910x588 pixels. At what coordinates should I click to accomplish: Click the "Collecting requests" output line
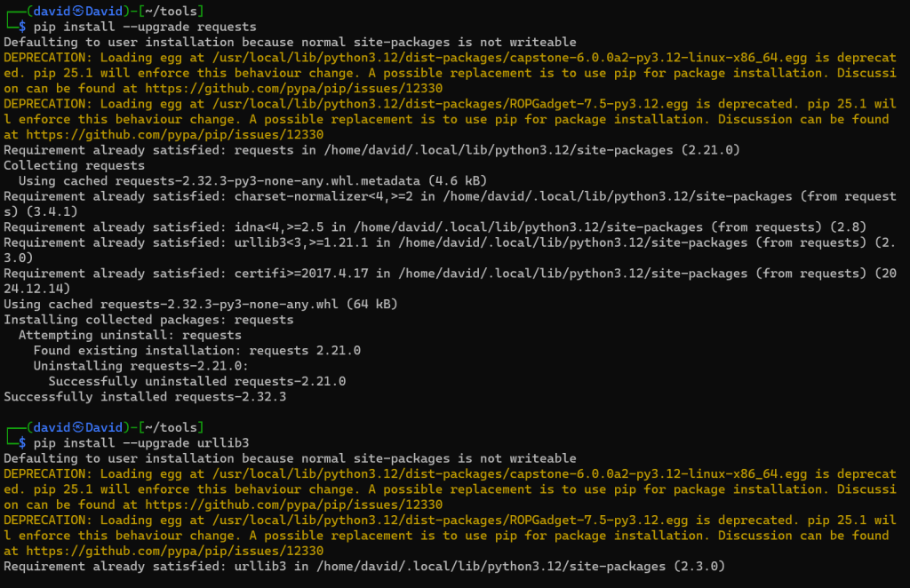(74, 165)
